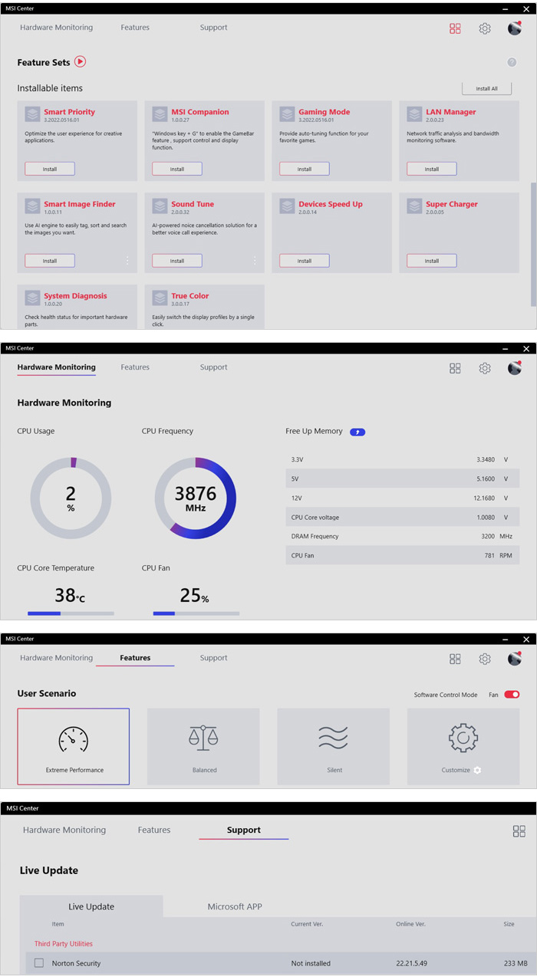This screenshot has height=980, width=537.
Task: Open Hardware Monitoring tab in Live Update window
Action: (64, 830)
